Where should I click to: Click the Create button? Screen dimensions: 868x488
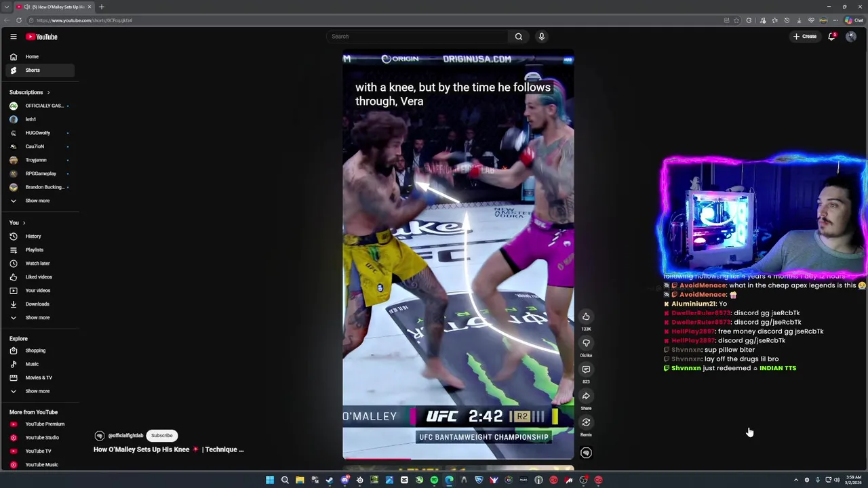(x=805, y=37)
